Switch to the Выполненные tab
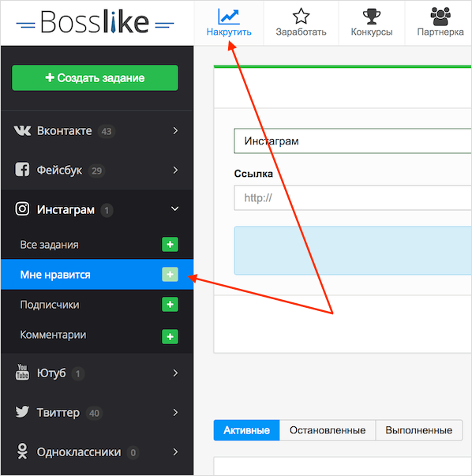472x476 pixels. (419, 430)
